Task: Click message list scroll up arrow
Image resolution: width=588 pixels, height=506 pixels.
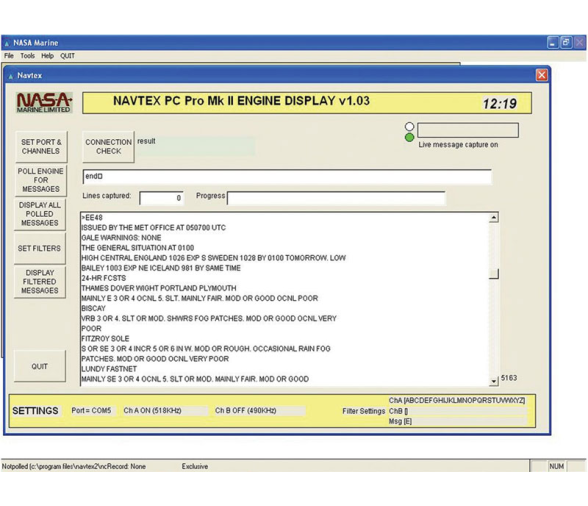Action: [494, 218]
